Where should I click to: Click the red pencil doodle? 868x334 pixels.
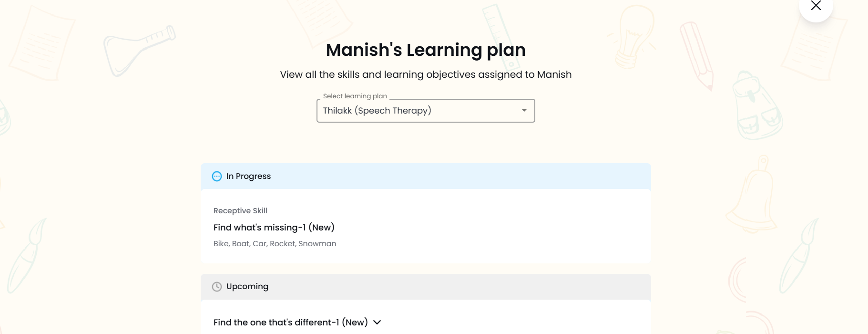tap(696, 55)
